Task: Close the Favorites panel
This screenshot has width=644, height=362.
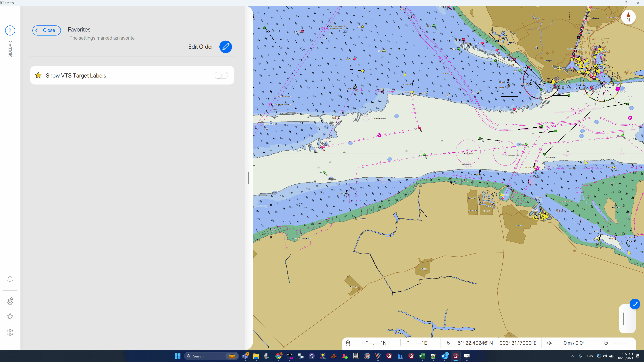Action: click(x=46, y=31)
